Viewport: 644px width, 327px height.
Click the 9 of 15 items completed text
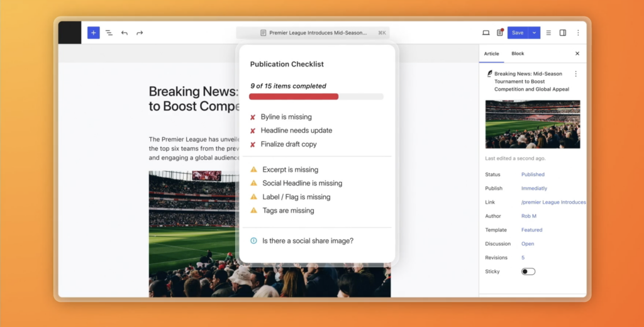click(x=288, y=86)
